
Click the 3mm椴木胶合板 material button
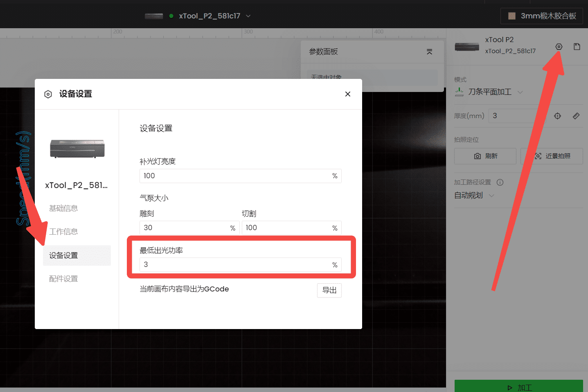click(542, 16)
